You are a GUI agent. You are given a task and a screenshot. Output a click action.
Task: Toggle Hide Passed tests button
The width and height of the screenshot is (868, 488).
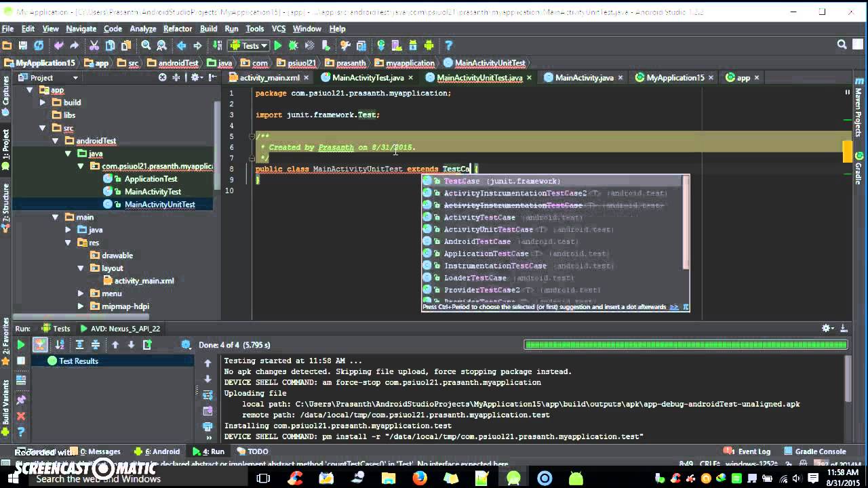click(x=41, y=345)
